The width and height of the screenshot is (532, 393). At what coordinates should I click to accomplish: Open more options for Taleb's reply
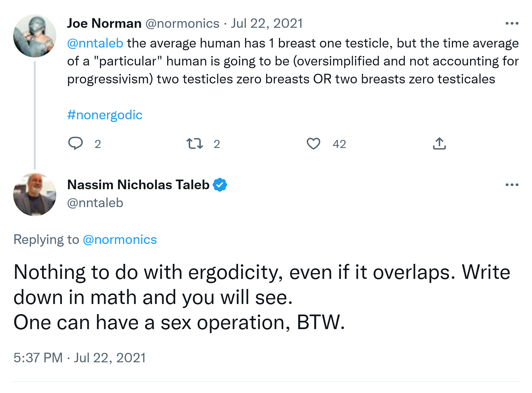(x=512, y=185)
